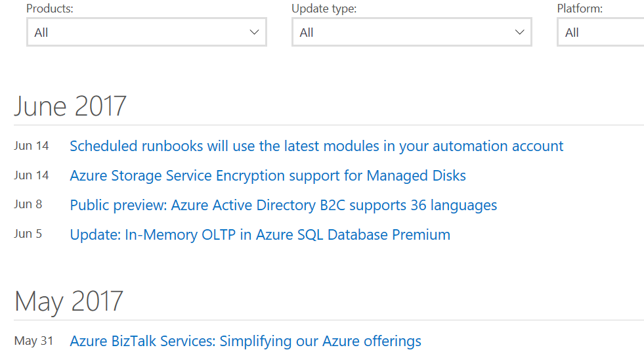The width and height of the screenshot is (644, 354).
Task: Click the chevron arrow in the Products dropdown
Action: (255, 32)
